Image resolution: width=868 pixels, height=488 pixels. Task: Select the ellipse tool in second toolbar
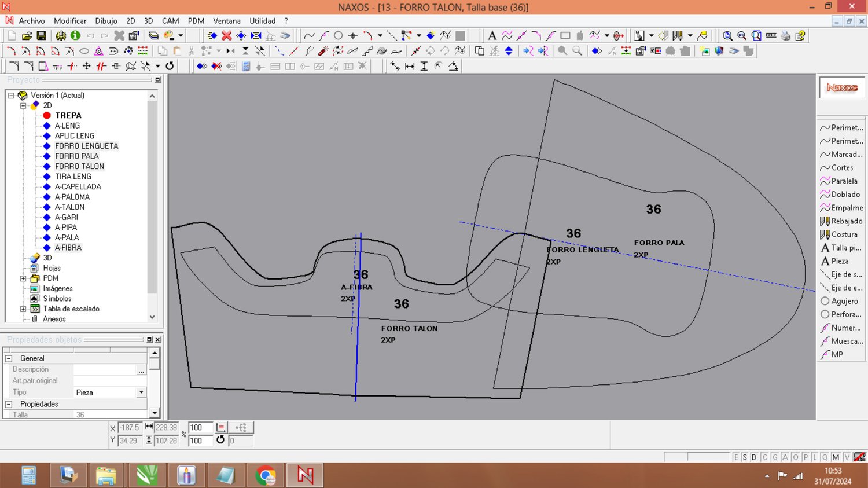pyautogui.click(x=84, y=51)
